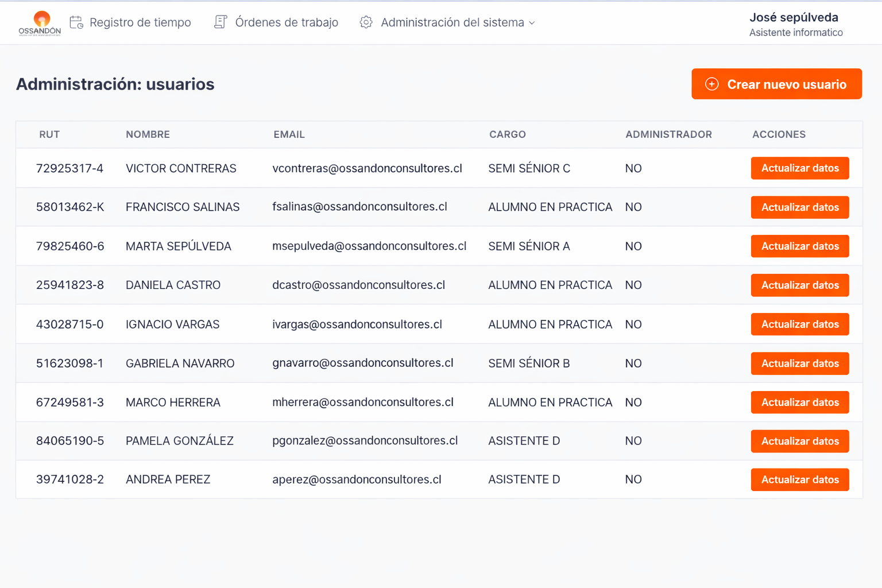Select RUT 25941823-8

point(70,285)
